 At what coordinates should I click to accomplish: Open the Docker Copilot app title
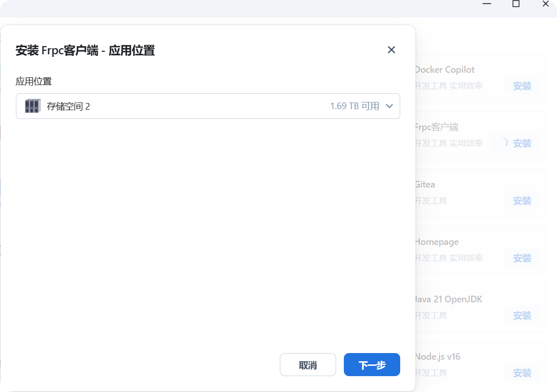pyautogui.click(x=444, y=70)
